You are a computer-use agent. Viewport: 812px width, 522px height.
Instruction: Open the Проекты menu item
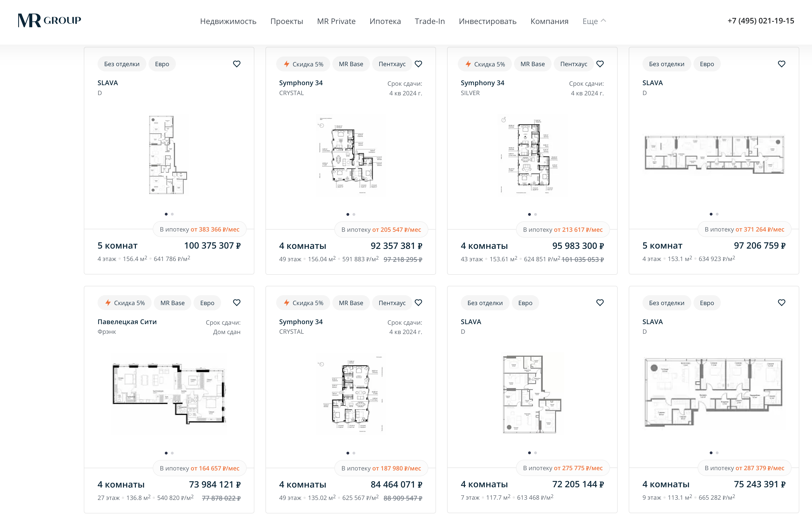click(x=287, y=21)
